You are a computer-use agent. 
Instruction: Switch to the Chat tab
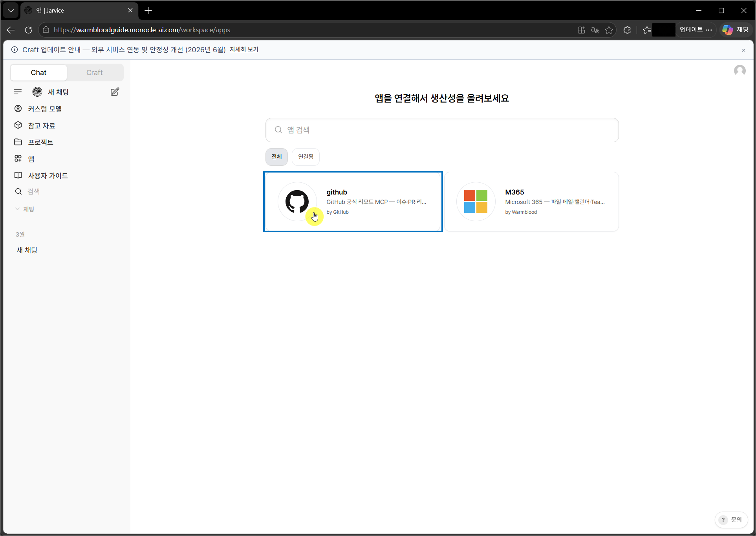[x=38, y=73]
